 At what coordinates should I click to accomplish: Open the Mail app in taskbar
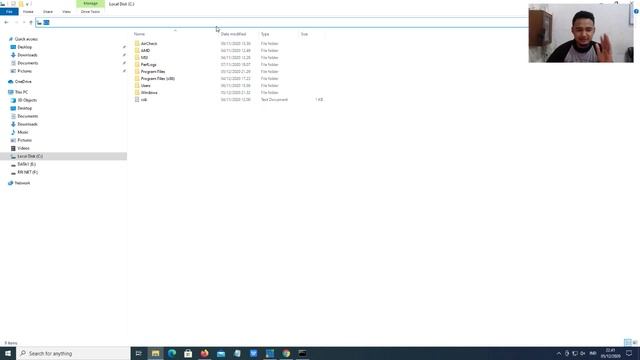(x=221, y=353)
